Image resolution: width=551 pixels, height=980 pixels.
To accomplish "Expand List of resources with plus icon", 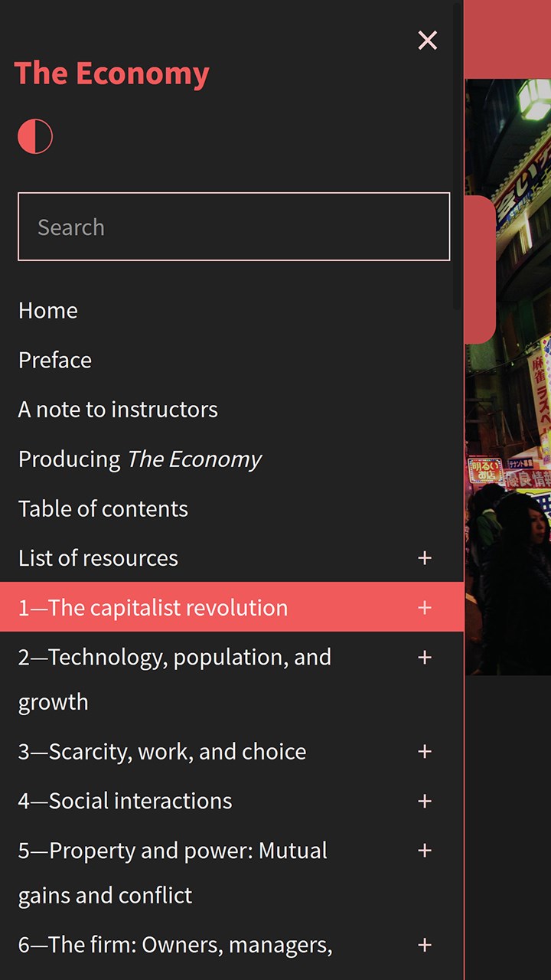I will click(x=425, y=558).
